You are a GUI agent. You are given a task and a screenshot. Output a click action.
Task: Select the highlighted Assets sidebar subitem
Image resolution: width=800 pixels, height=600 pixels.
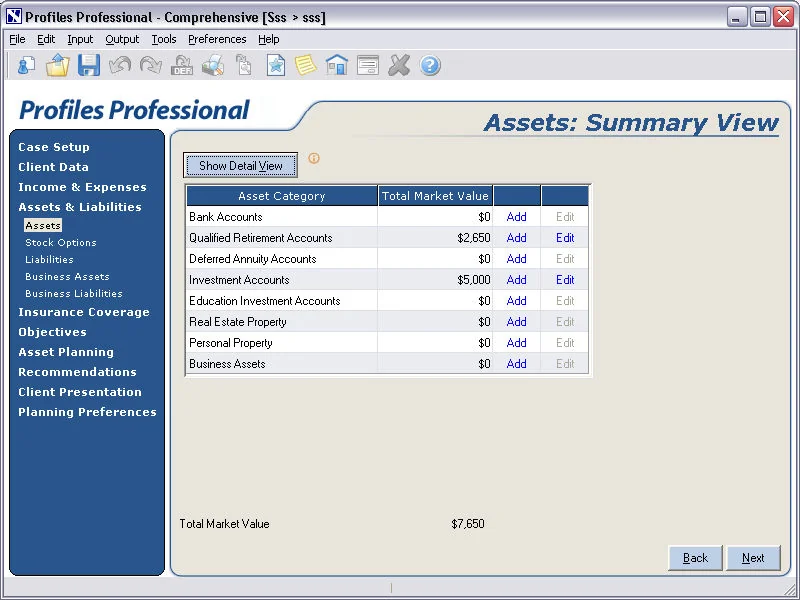(43, 226)
